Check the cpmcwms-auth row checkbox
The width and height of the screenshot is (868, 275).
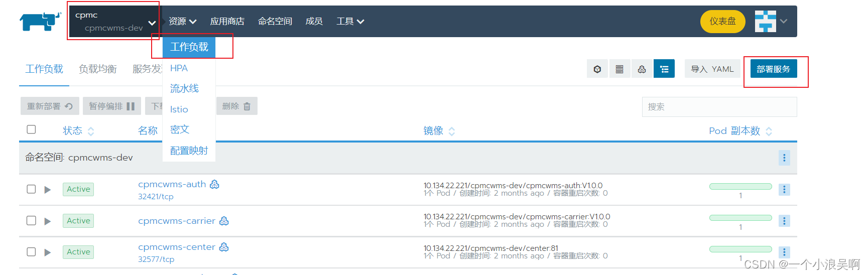pos(31,189)
